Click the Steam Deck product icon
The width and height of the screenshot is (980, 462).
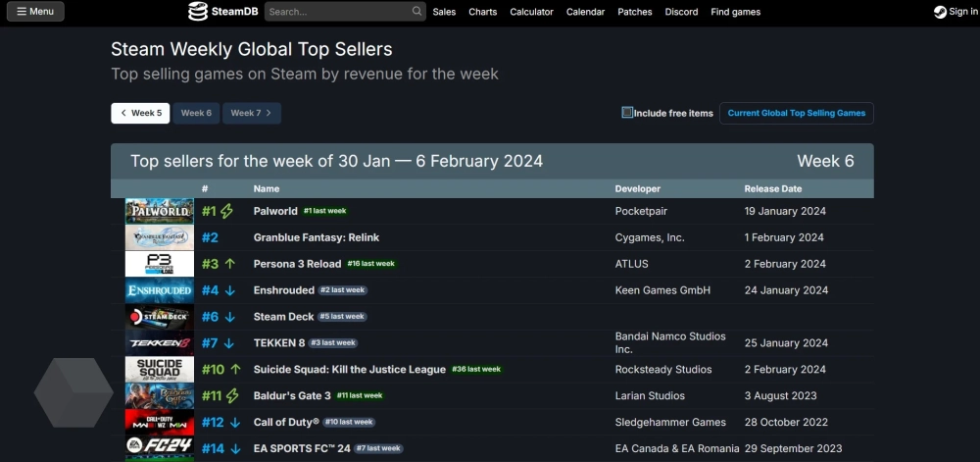[160, 317]
